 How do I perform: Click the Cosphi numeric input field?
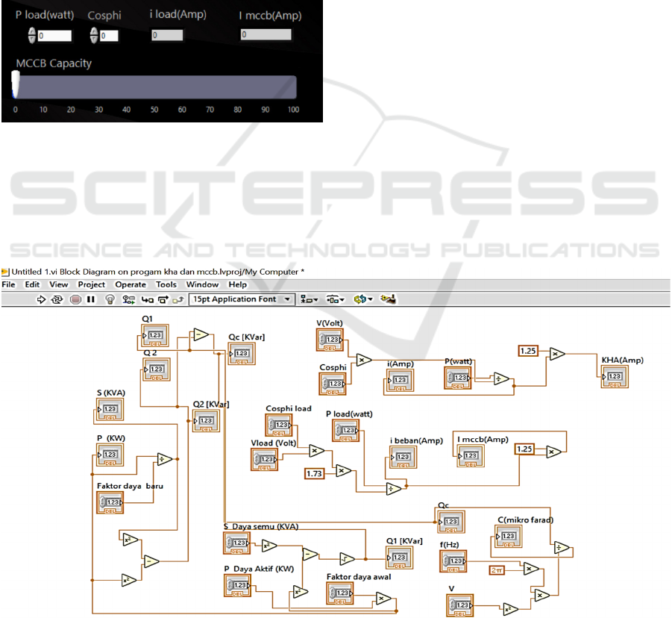[109, 35]
